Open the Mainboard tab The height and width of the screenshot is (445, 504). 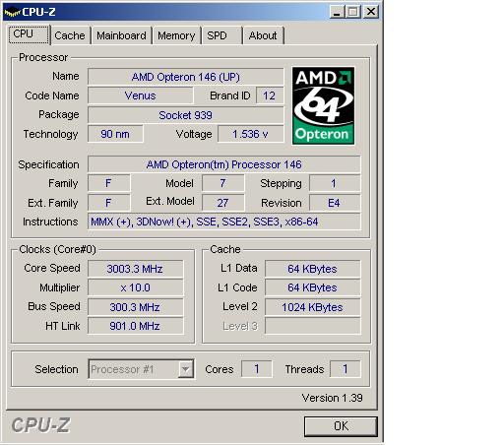pos(121,35)
